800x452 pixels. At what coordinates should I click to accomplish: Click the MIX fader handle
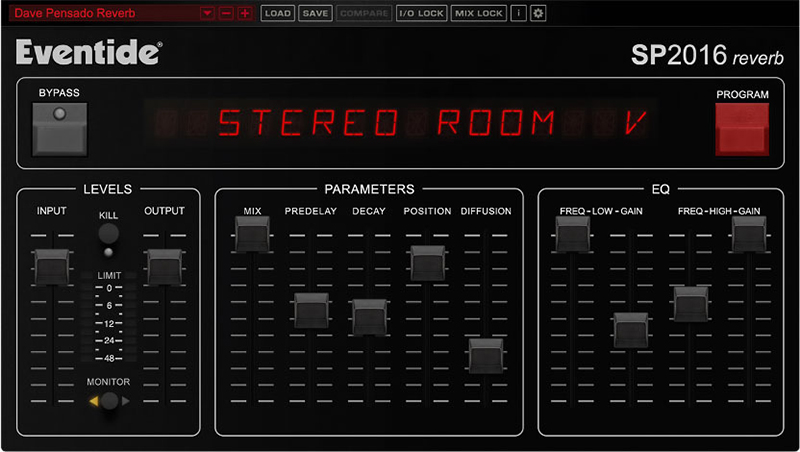pos(252,234)
